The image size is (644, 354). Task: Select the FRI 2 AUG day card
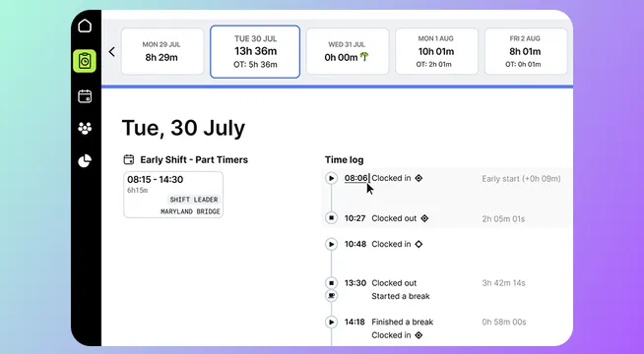point(526,51)
